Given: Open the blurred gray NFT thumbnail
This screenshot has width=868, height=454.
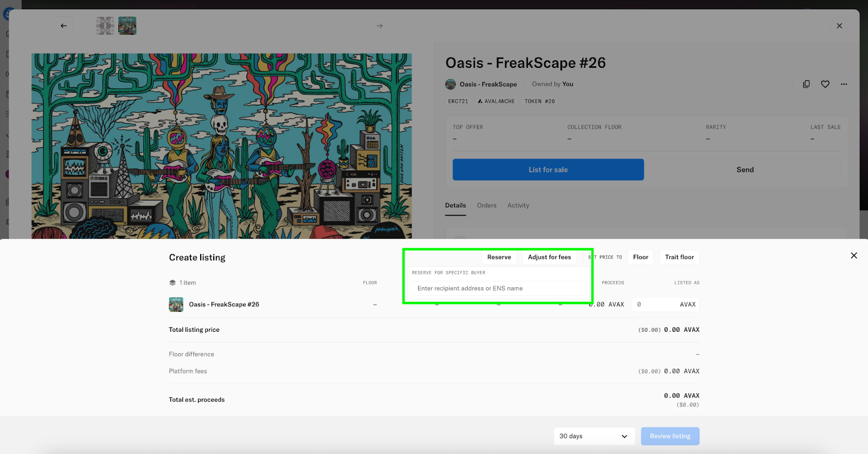Looking at the screenshot, I should pos(105,26).
